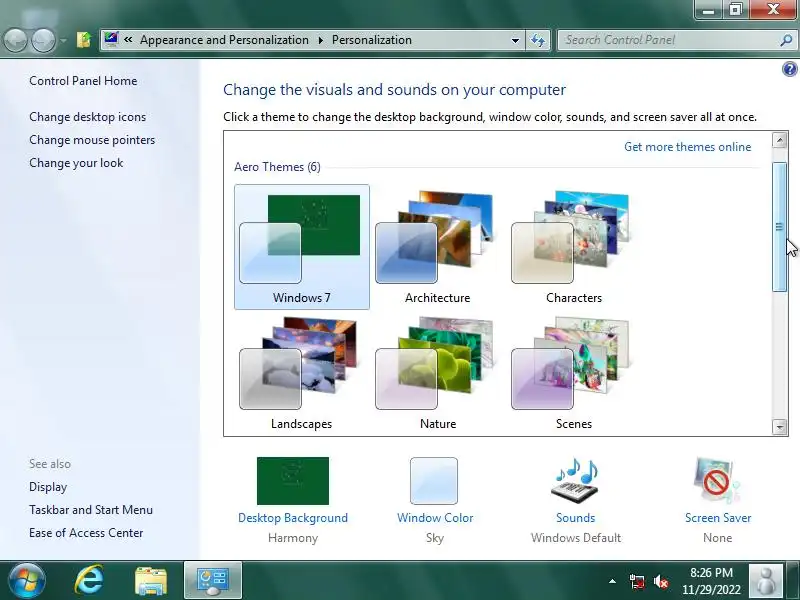The image size is (800, 600).
Task: Click the Window Color text link
Action: point(435,518)
